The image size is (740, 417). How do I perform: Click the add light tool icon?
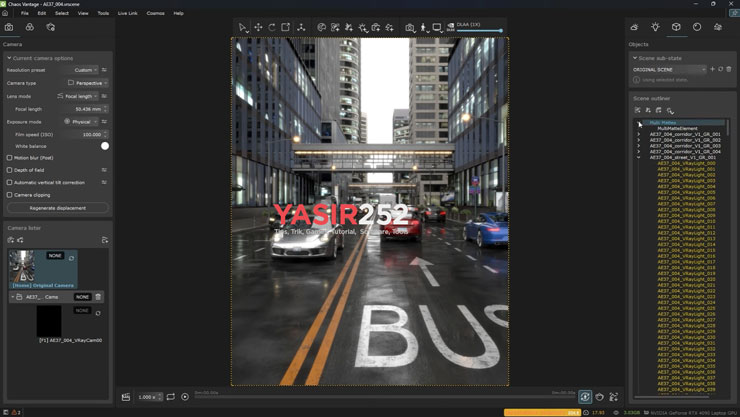click(x=362, y=28)
